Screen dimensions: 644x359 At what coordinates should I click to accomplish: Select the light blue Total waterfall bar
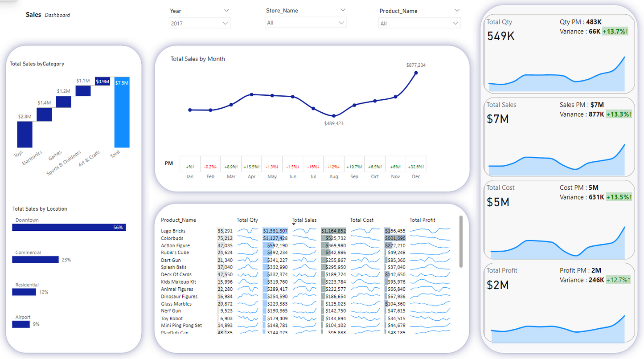coord(122,112)
